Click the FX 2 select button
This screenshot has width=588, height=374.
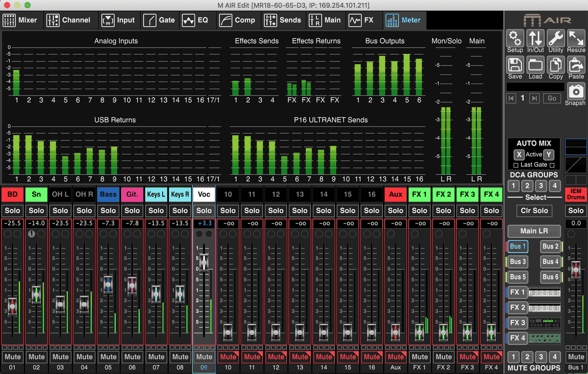517,308
